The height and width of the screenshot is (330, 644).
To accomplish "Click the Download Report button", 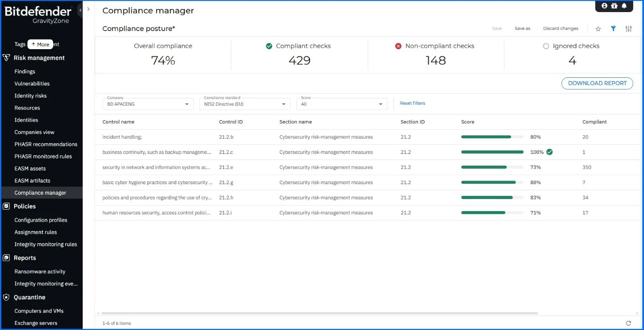I will pos(597,83).
